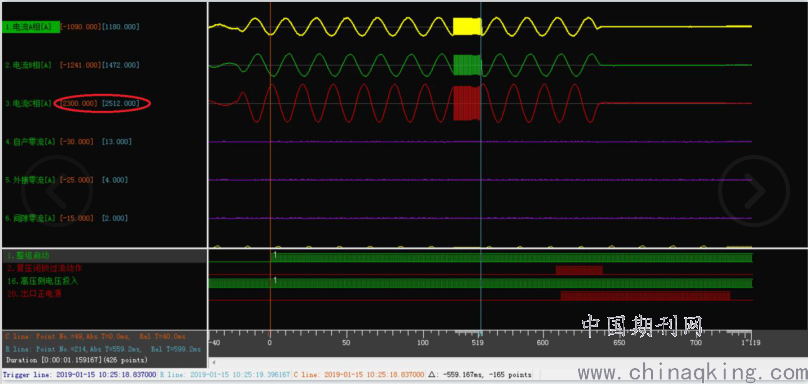The width and height of the screenshot is (808, 384).
Task: Select channel 3 电流C相 label
Action: pyautogui.click(x=28, y=104)
